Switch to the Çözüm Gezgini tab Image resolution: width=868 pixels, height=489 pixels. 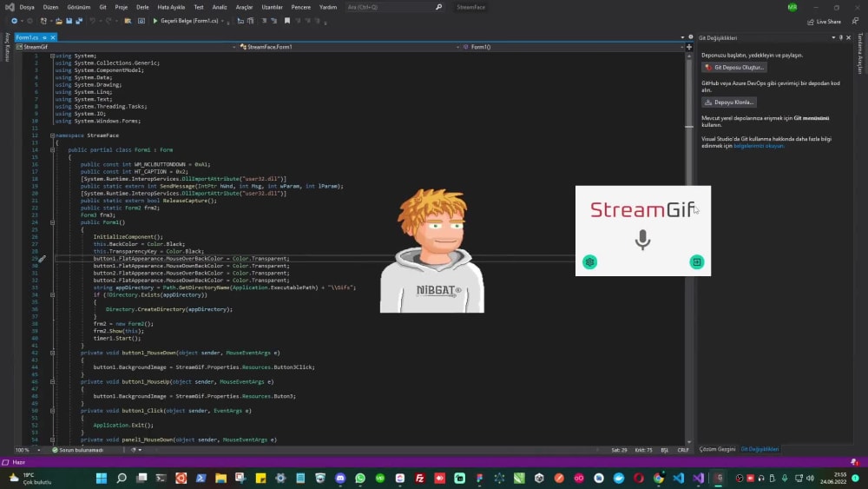717,449
